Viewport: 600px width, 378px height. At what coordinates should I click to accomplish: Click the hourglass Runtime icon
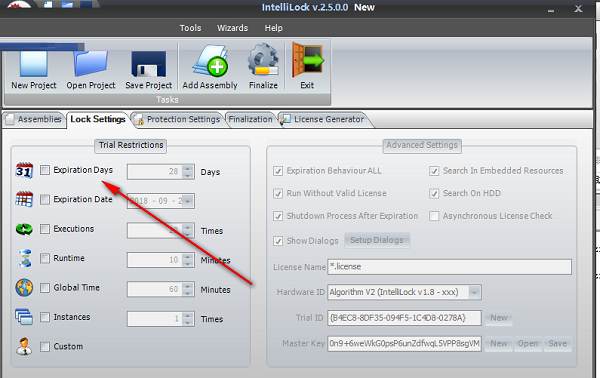tap(25, 258)
